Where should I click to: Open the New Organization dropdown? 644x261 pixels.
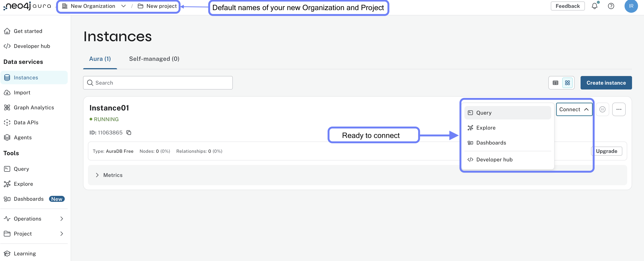pyautogui.click(x=123, y=6)
